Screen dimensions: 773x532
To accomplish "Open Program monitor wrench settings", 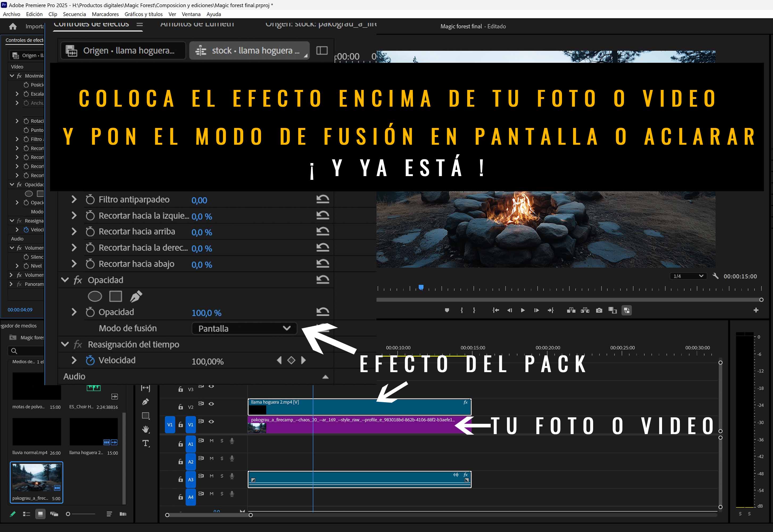I will point(715,276).
